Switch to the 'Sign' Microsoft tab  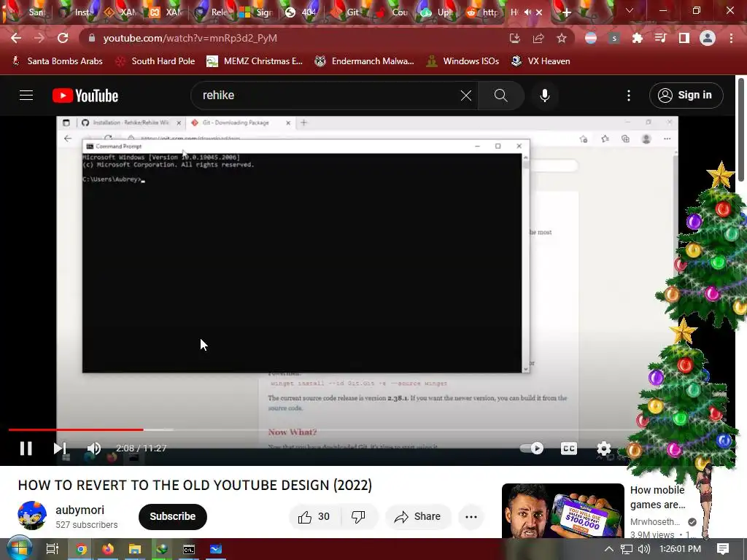(x=258, y=12)
